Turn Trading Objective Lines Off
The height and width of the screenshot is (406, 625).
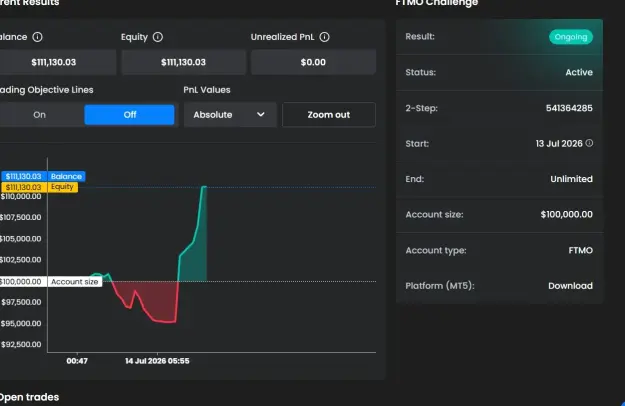click(130, 115)
